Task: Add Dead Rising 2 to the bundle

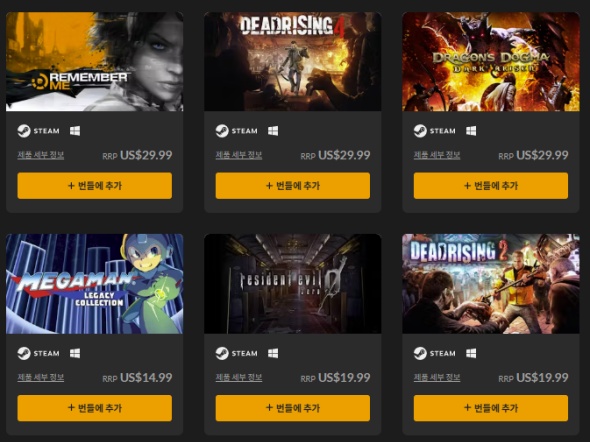Action: (491, 408)
